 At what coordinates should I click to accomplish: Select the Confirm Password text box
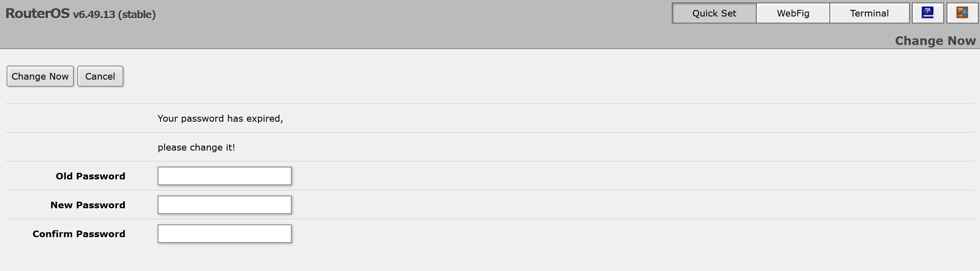(224, 234)
